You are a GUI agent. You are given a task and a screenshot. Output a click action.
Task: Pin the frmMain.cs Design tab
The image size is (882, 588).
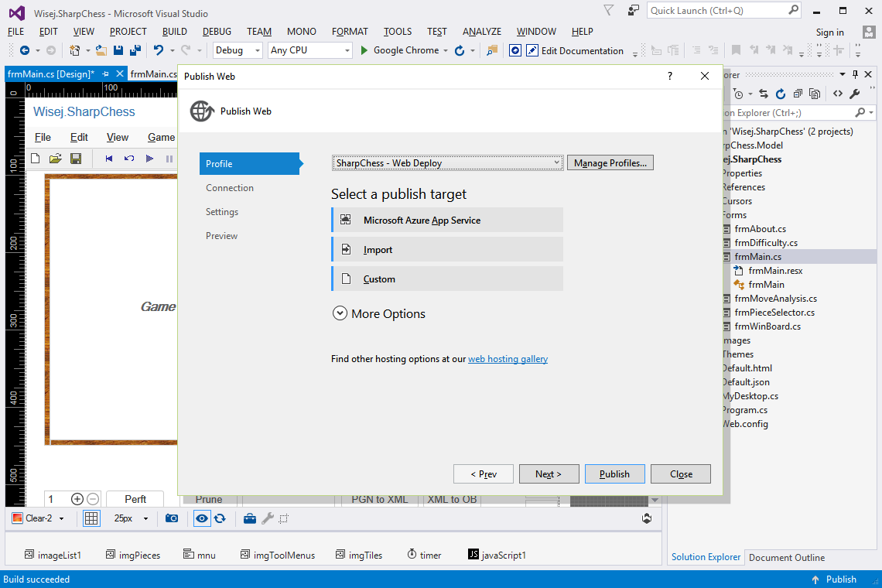coord(105,73)
